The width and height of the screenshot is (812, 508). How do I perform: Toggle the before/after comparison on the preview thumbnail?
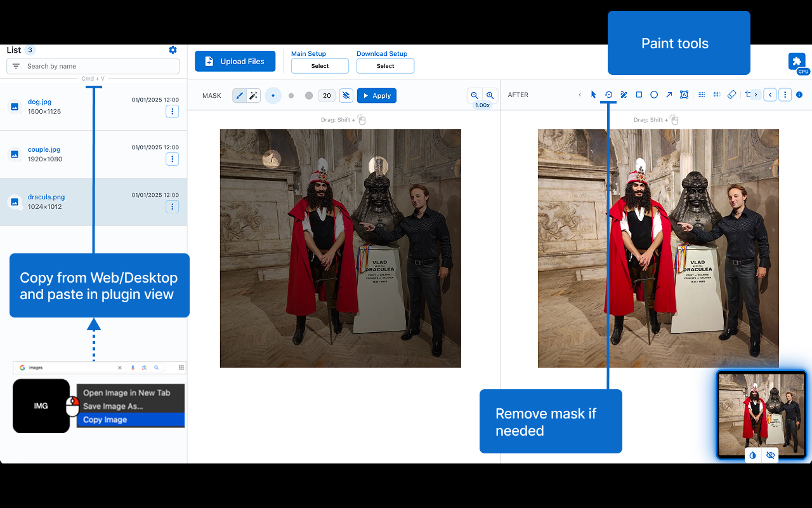[x=752, y=455]
